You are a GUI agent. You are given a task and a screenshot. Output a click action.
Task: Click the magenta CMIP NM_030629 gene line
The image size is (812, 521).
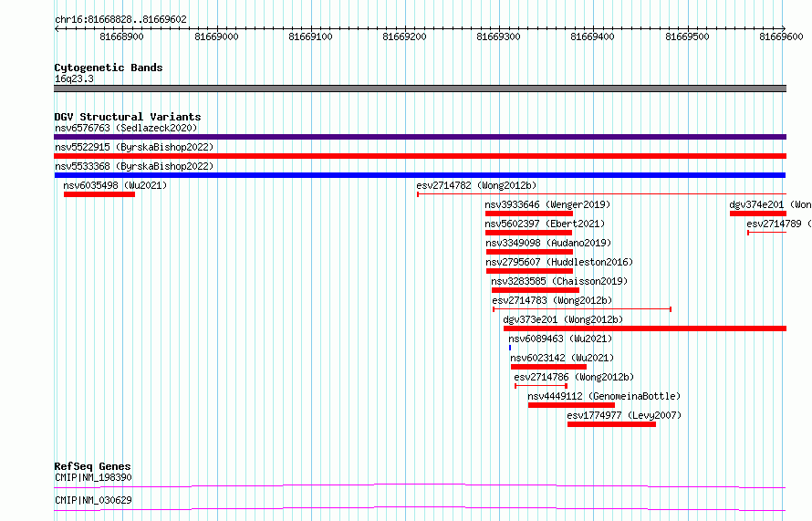pyautogui.click(x=420, y=508)
